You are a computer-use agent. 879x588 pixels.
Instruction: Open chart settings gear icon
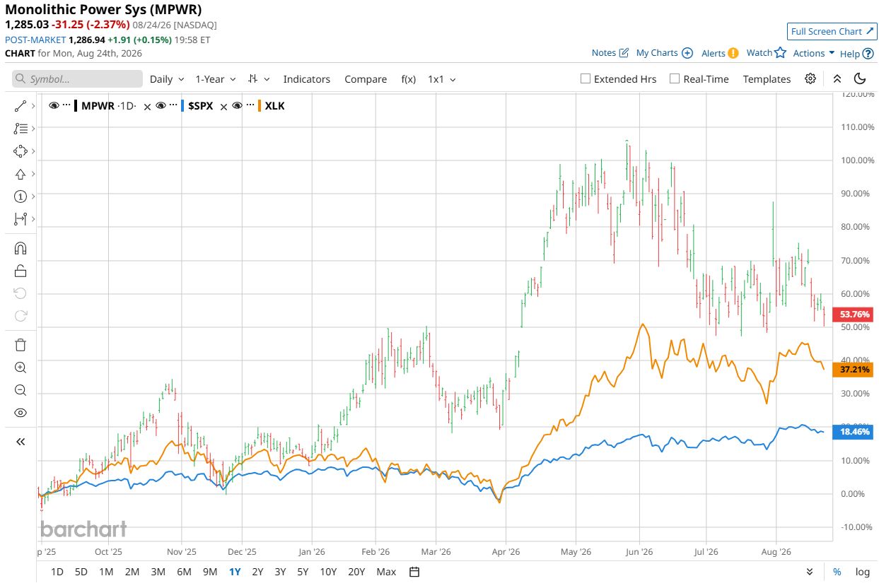point(810,78)
